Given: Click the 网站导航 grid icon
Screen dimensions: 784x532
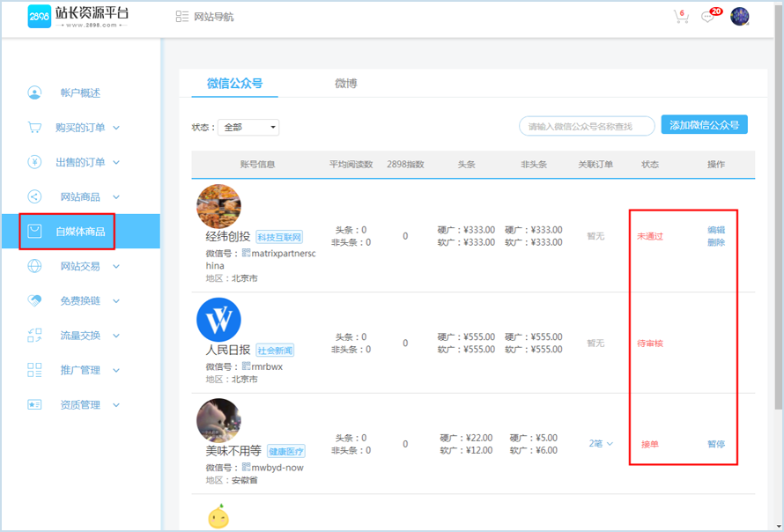Looking at the screenshot, I should click(182, 17).
